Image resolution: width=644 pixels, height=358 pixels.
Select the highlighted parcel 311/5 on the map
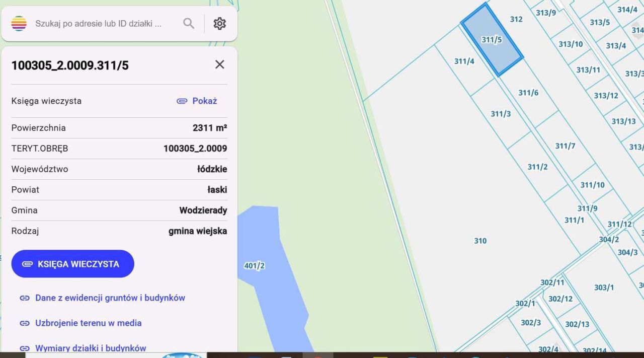point(492,39)
